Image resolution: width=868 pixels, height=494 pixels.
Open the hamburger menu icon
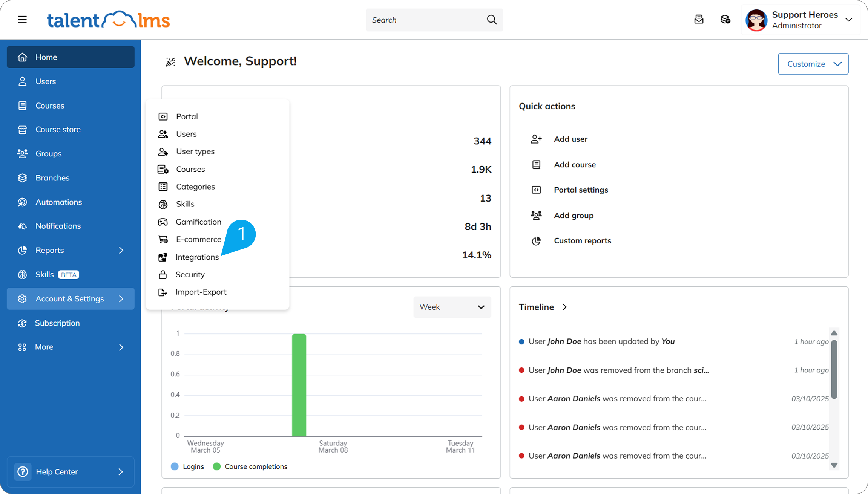[x=22, y=20]
